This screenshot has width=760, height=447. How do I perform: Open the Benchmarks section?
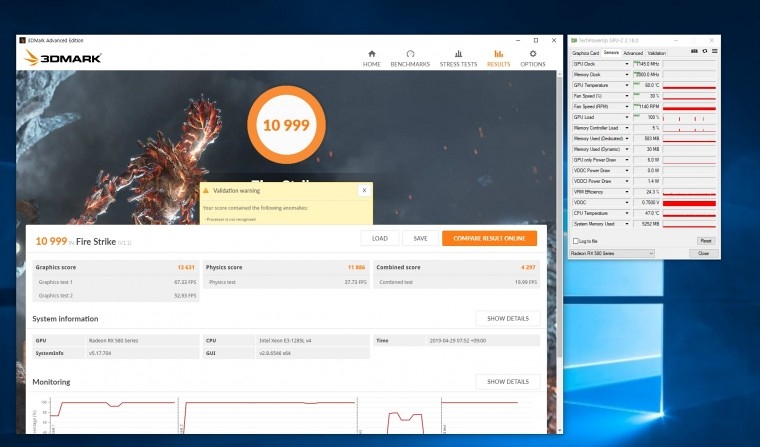point(410,58)
